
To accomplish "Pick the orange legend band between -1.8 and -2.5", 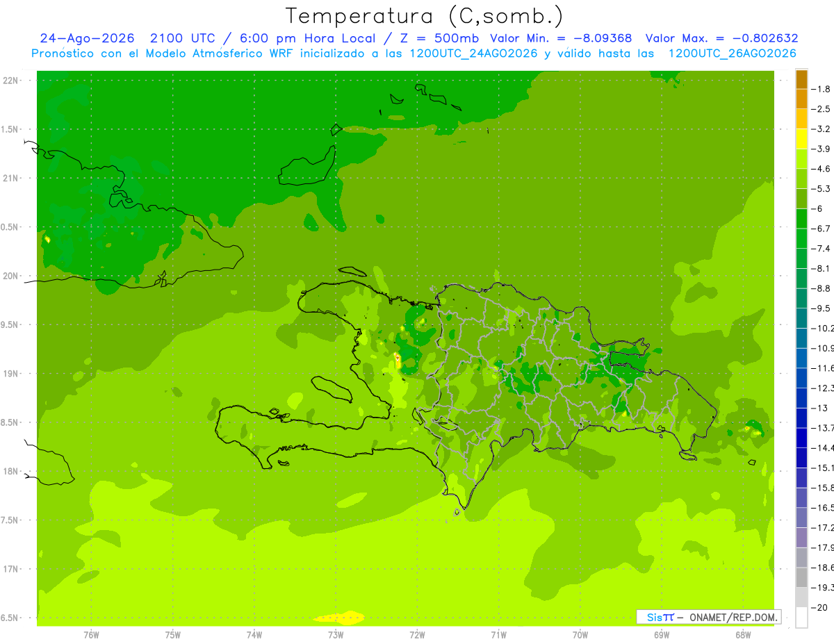I will pos(801,99).
